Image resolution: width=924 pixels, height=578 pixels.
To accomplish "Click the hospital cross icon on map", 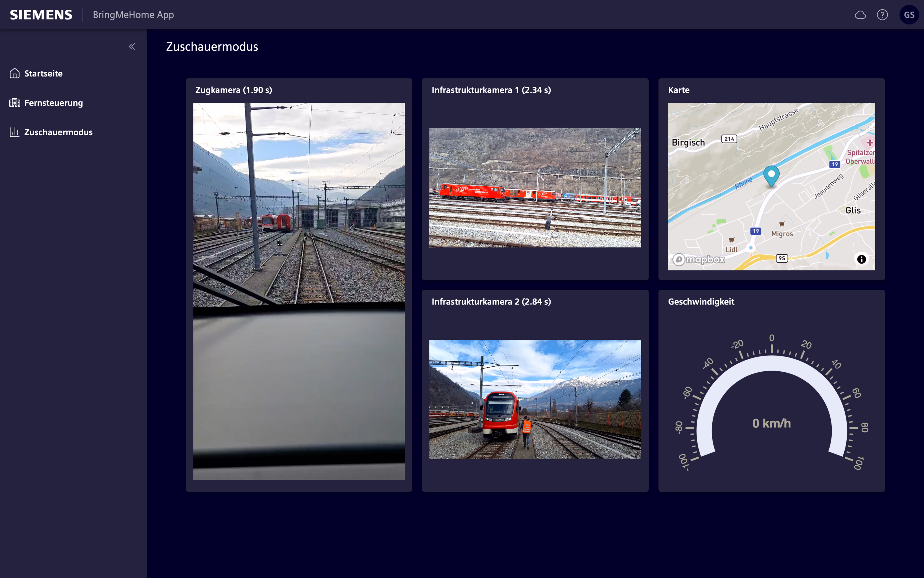I will coord(869,143).
